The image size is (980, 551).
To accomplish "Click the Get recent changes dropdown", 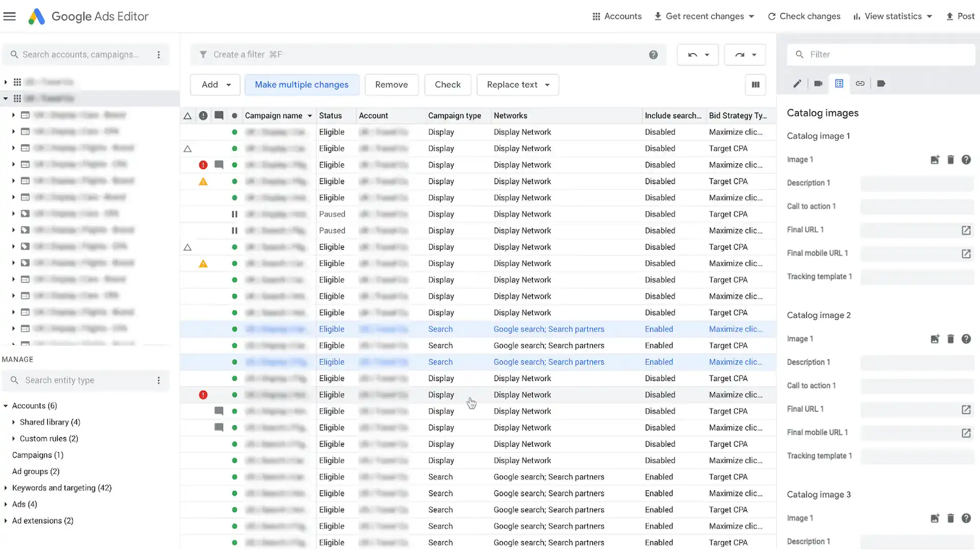I will tap(752, 16).
